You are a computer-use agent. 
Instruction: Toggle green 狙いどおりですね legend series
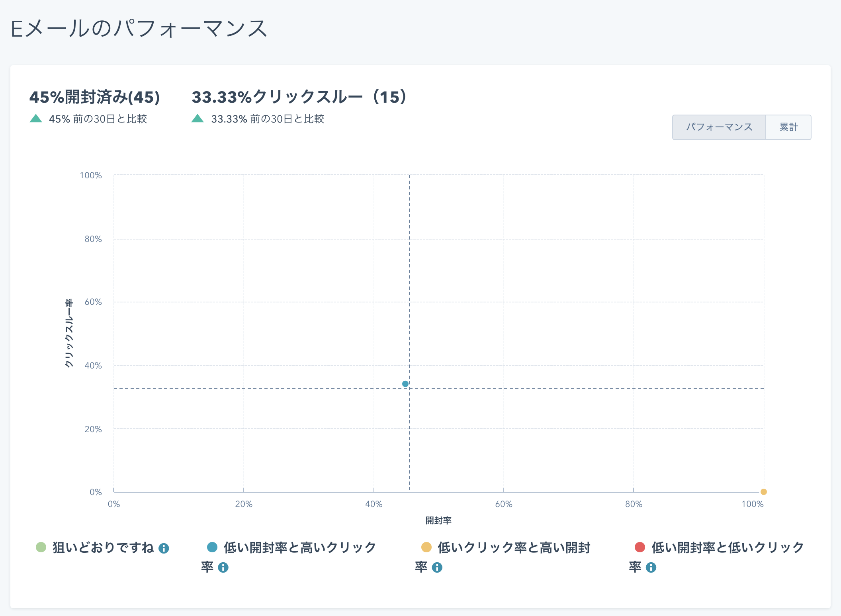[x=103, y=548]
